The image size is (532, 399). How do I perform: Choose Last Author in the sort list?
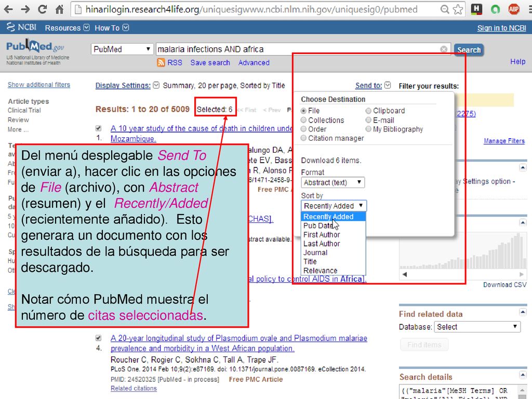(334, 244)
